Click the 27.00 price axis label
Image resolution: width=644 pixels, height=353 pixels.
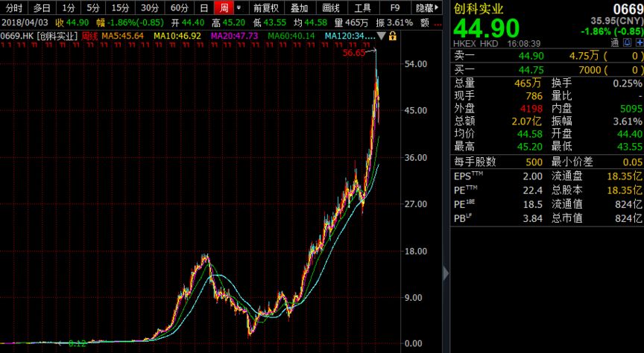click(416, 204)
